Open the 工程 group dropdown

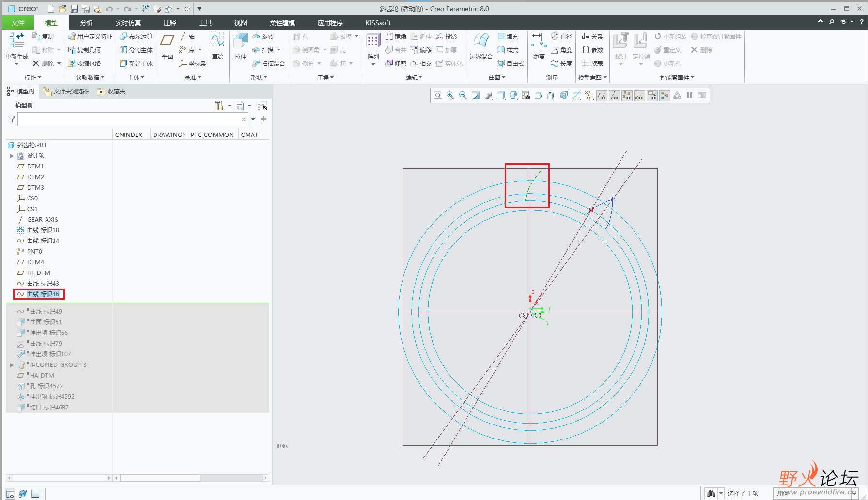pyautogui.click(x=325, y=77)
